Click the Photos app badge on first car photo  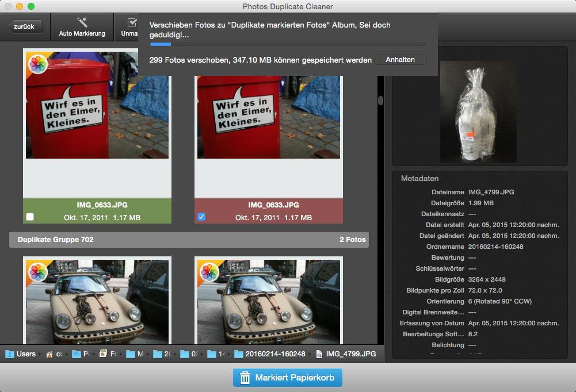[x=38, y=272]
